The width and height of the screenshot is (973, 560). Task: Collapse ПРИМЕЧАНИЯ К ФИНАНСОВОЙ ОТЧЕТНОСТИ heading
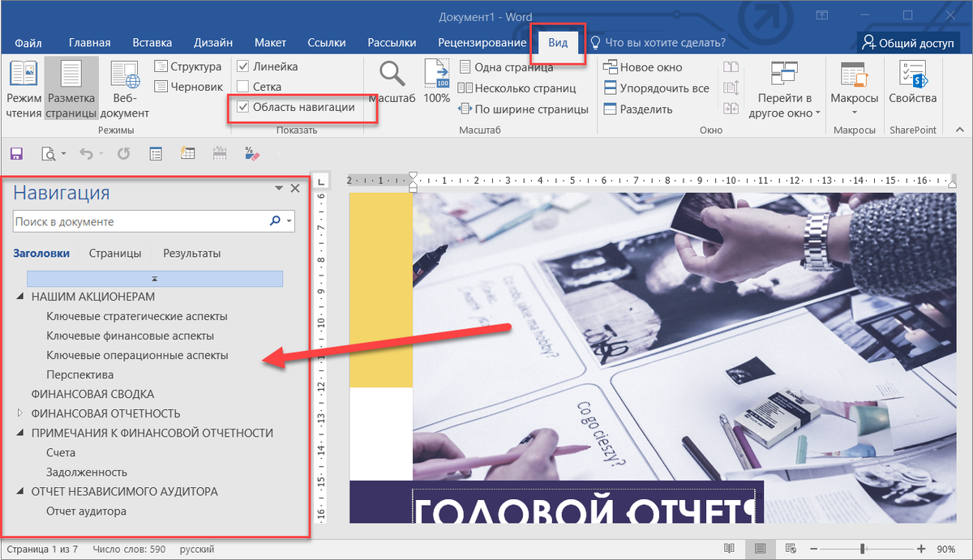coord(20,433)
